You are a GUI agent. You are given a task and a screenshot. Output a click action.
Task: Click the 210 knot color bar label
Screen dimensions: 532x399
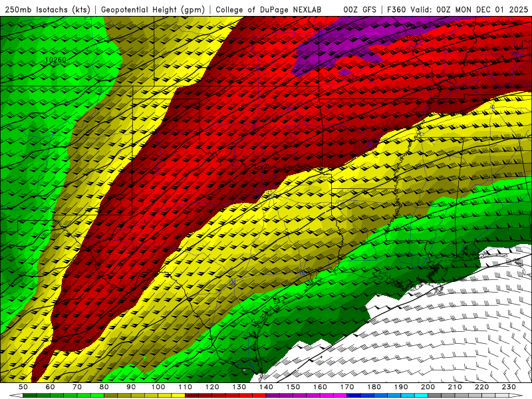coord(455,387)
